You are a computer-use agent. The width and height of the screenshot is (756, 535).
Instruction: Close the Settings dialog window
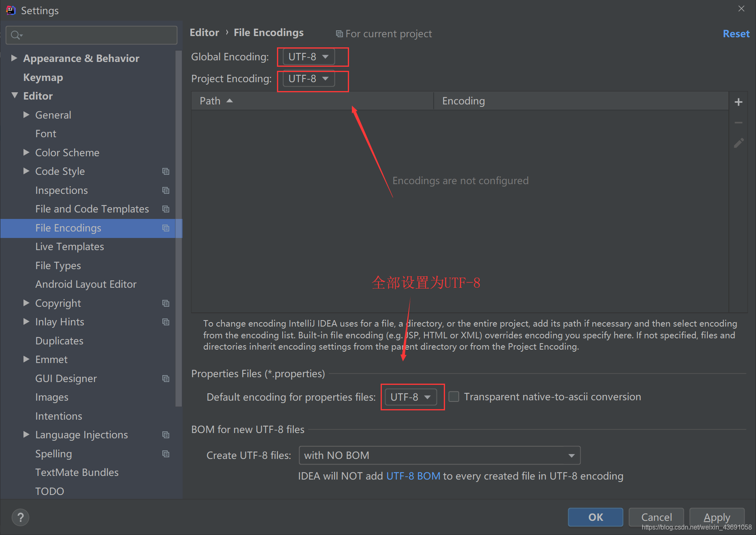pos(741,8)
